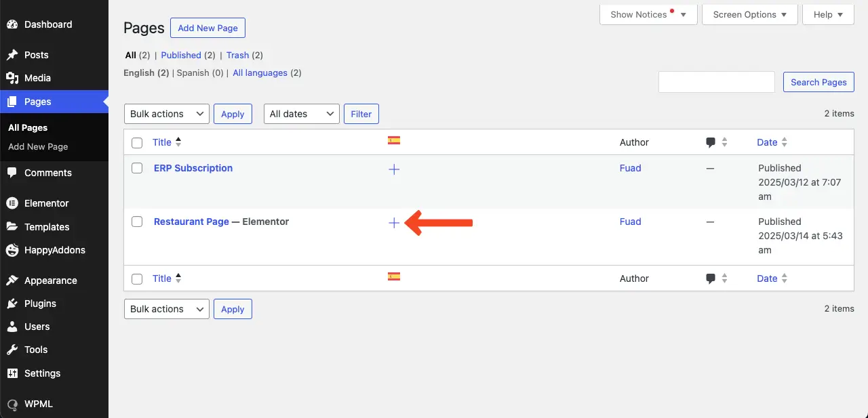
Task: Click the Templates folder icon
Action: click(x=12, y=227)
